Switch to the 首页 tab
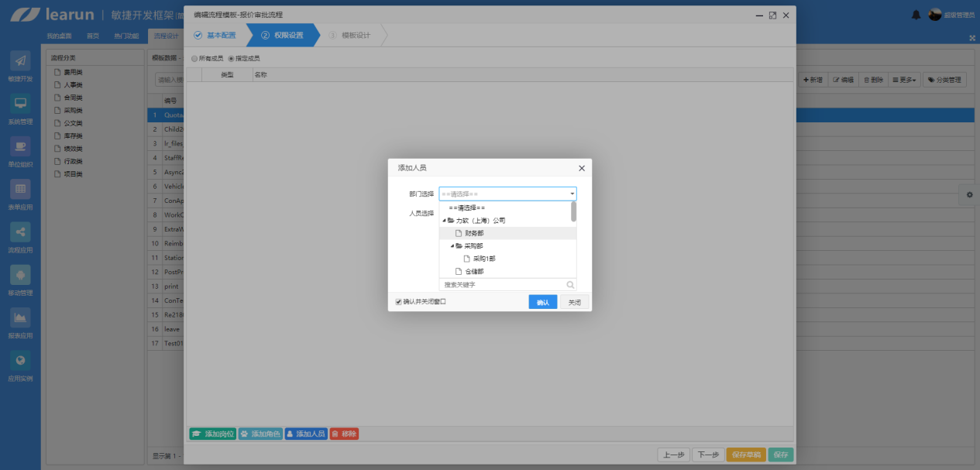The image size is (980, 470). [x=93, y=36]
